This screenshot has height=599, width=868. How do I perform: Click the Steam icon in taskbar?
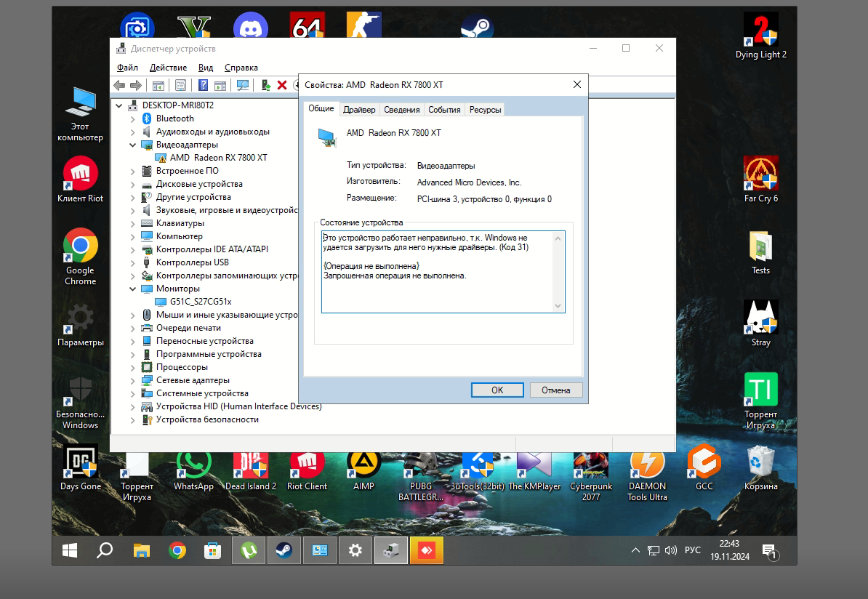pos(284,550)
